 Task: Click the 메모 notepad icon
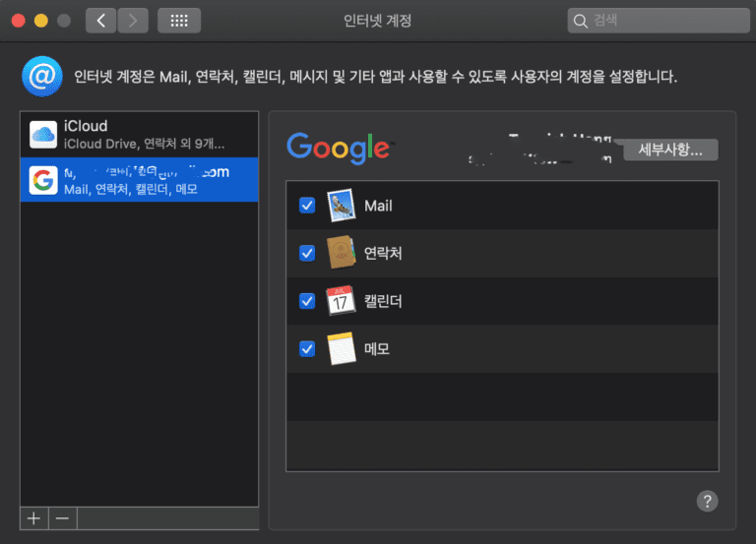[341, 348]
